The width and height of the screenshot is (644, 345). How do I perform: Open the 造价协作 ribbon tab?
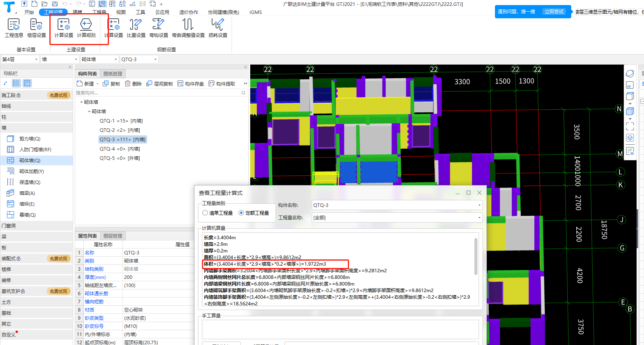(x=189, y=12)
